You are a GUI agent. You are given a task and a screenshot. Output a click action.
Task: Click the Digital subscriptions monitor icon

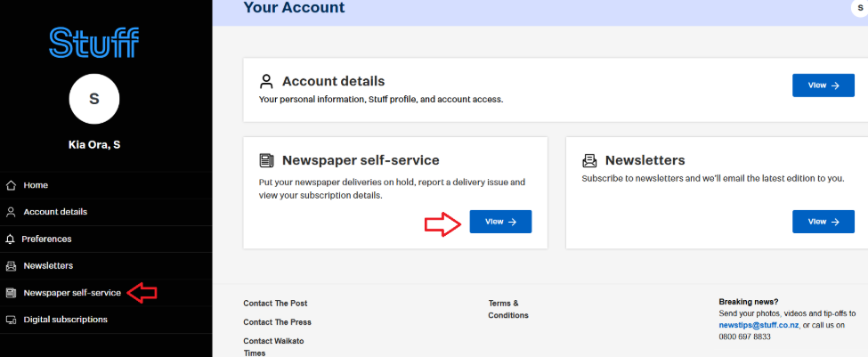point(11,319)
